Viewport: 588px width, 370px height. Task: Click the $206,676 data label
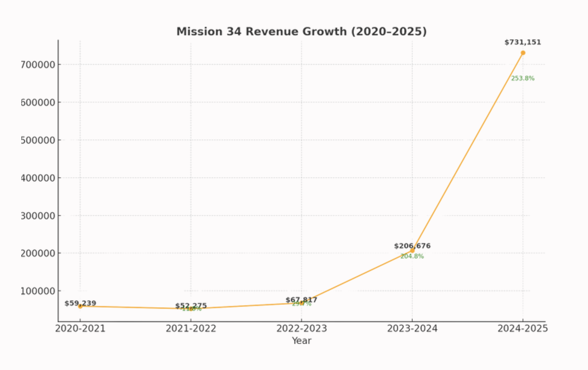tap(412, 246)
